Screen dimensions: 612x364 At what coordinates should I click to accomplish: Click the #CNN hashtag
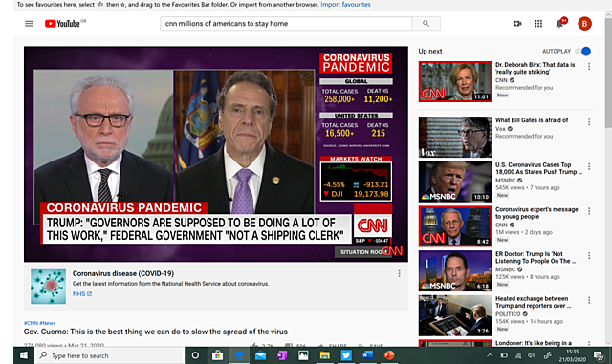(31, 323)
